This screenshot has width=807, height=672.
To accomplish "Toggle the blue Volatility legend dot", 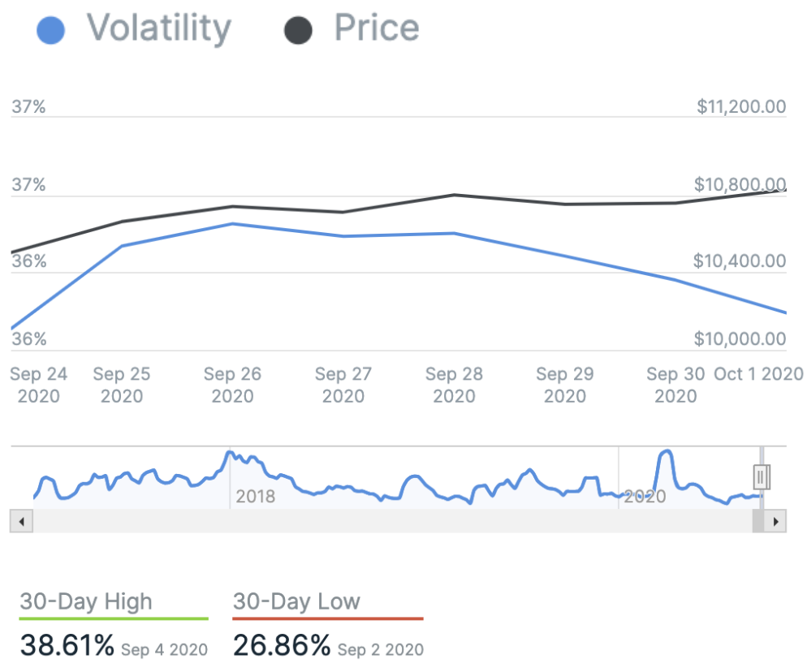I will coord(51,31).
